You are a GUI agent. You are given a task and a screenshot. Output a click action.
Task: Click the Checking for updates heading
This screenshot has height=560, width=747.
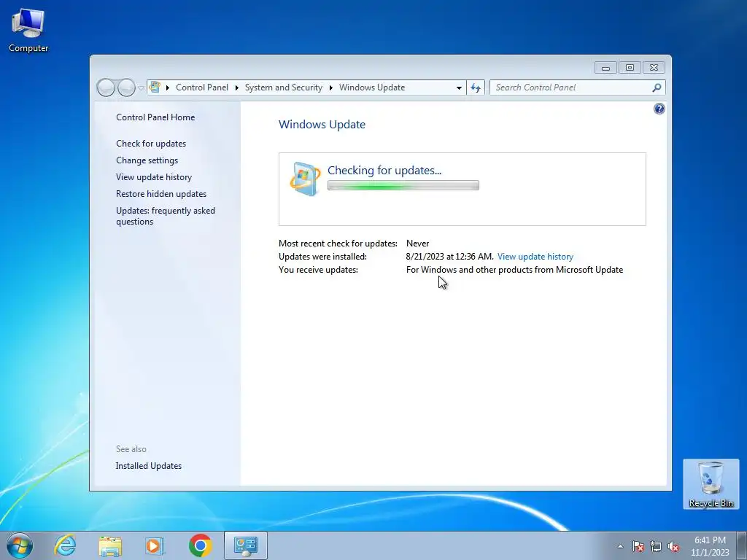[384, 171]
